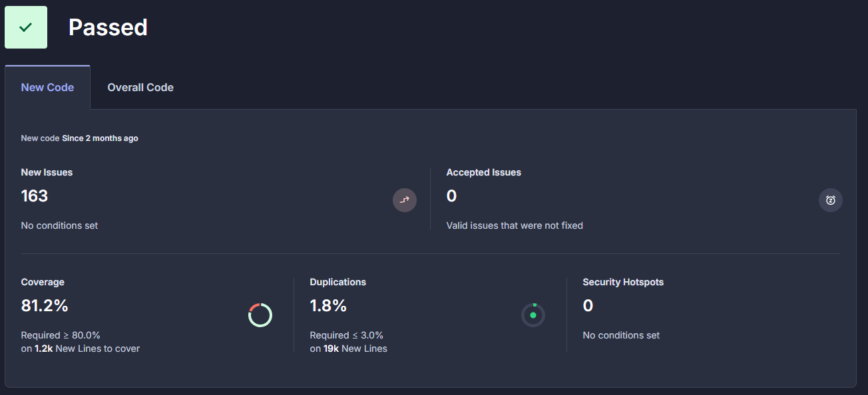Select the New Code tab
Screen dimensions: 868x395
coord(47,88)
